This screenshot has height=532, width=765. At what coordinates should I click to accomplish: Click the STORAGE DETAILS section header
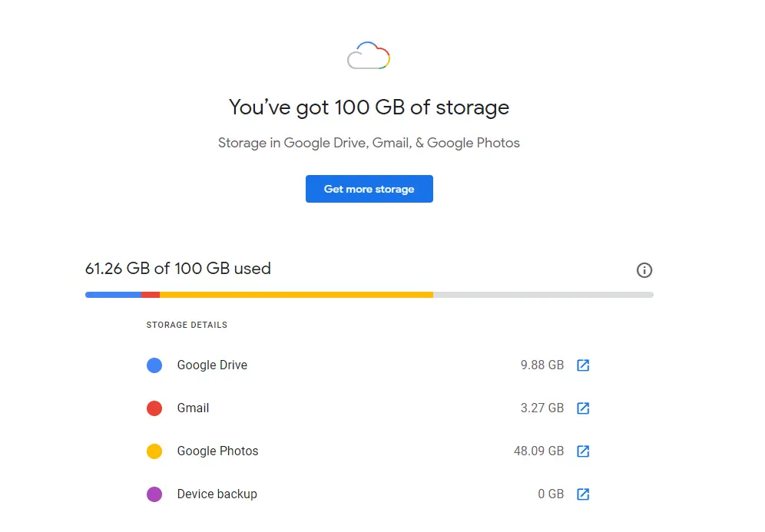pos(187,325)
